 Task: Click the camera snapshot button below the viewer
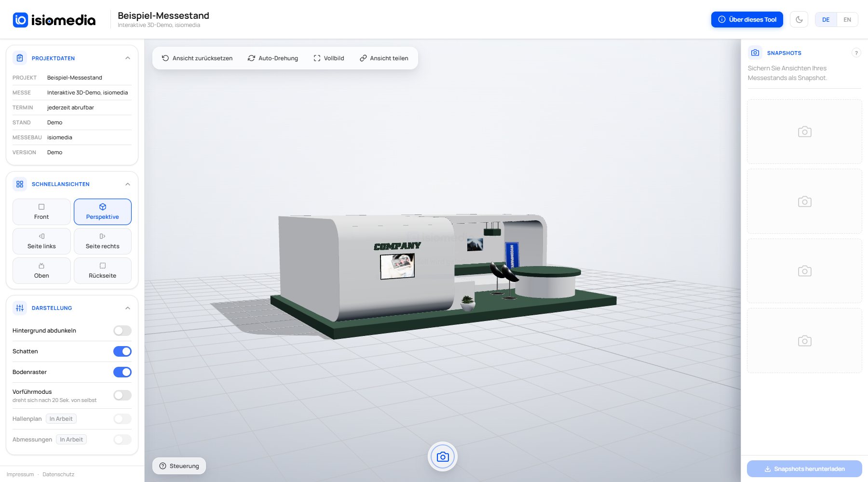pyautogui.click(x=443, y=456)
